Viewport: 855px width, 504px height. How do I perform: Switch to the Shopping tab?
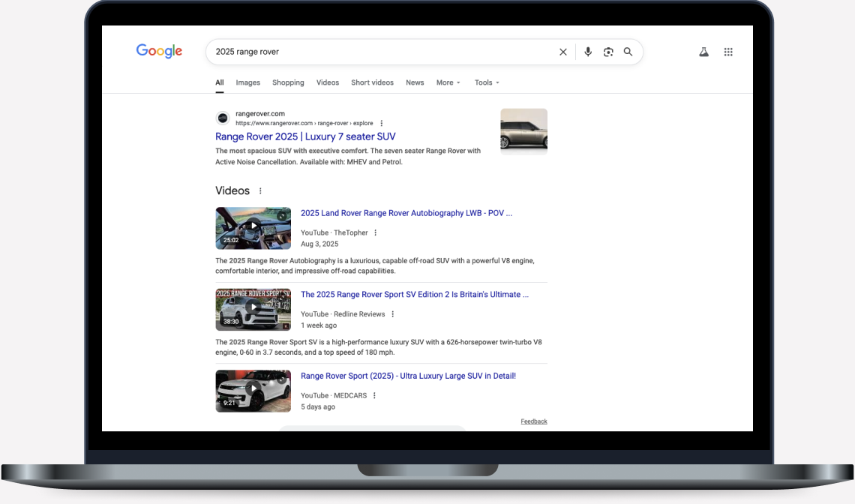[x=288, y=82]
